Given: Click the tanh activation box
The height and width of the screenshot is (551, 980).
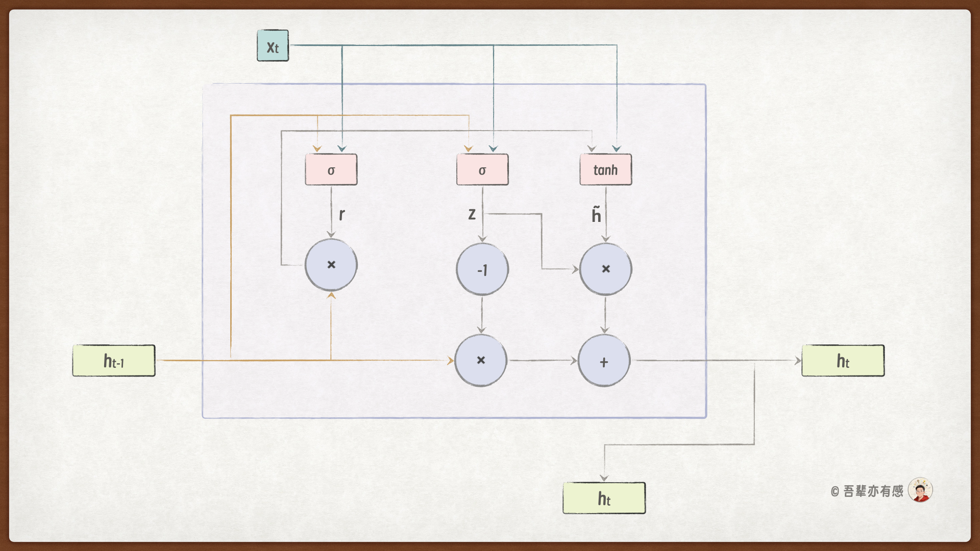Looking at the screenshot, I should pyautogui.click(x=605, y=169).
